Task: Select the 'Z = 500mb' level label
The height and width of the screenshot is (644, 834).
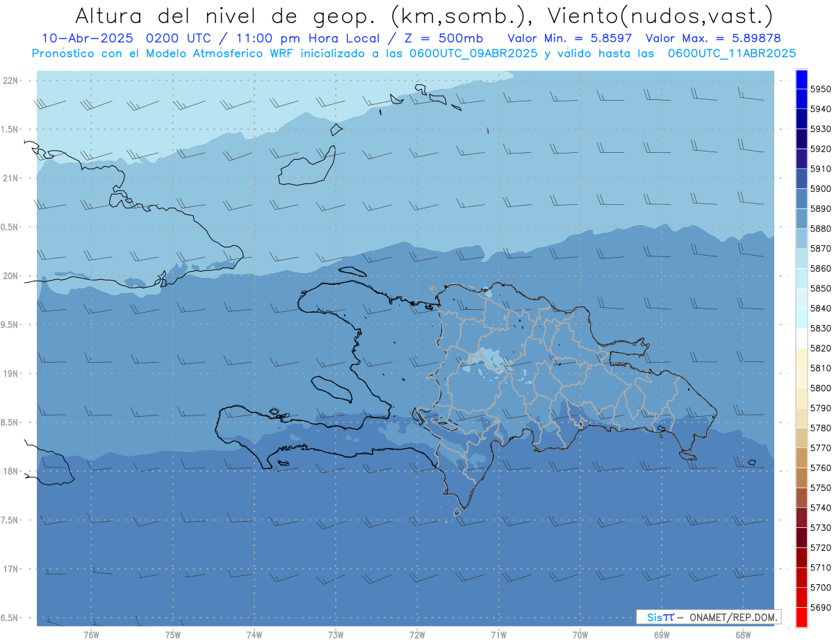Action: pyautogui.click(x=443, y=38)
